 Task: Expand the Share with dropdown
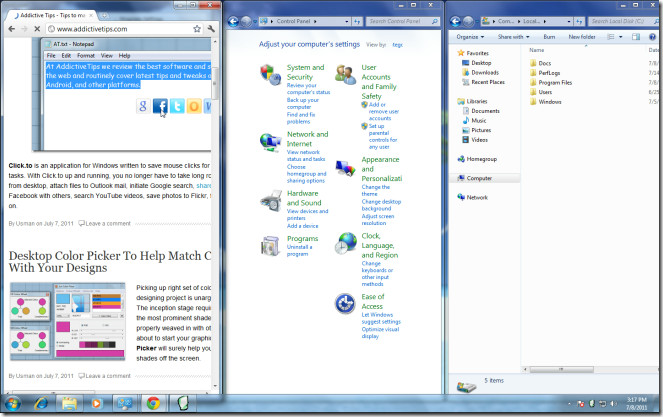click(513, 37)
